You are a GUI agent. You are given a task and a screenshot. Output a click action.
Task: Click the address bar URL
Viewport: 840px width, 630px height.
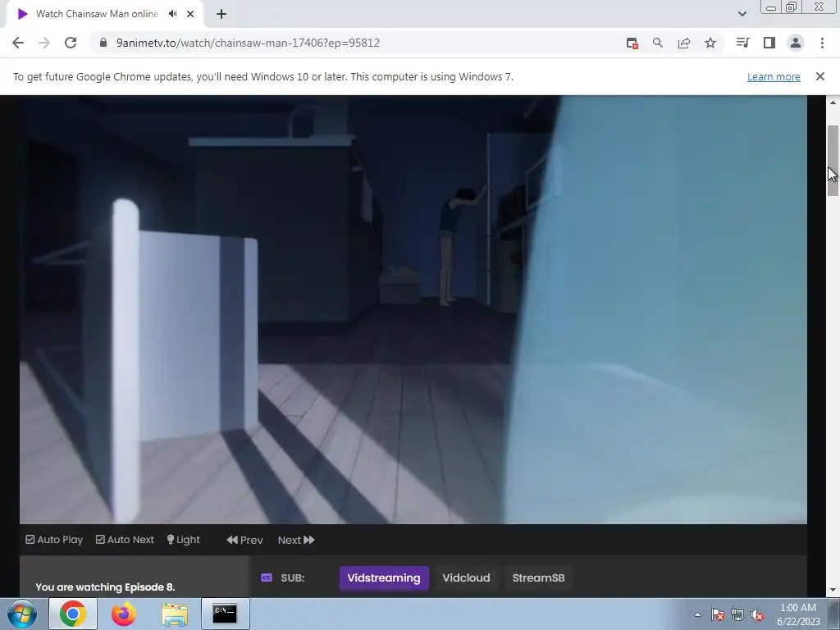[248, 43]
